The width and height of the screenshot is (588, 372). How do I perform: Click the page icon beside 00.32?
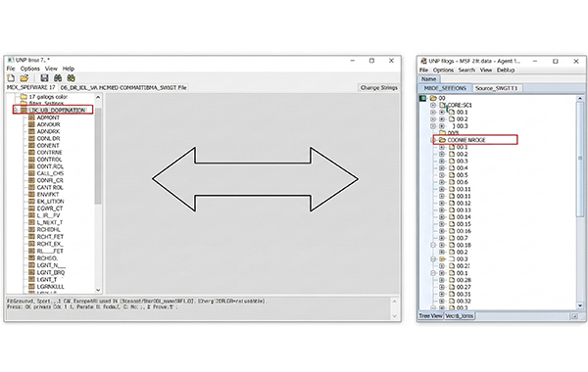(452, 302)
